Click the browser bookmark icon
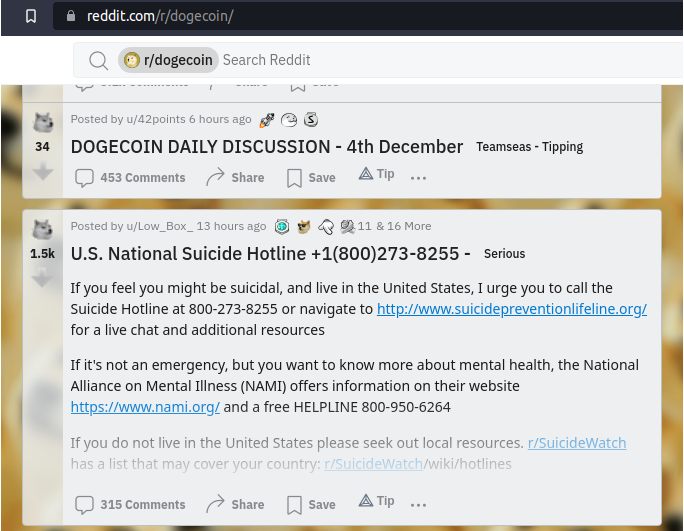This screenshot has width=684, height=531. 31,16
